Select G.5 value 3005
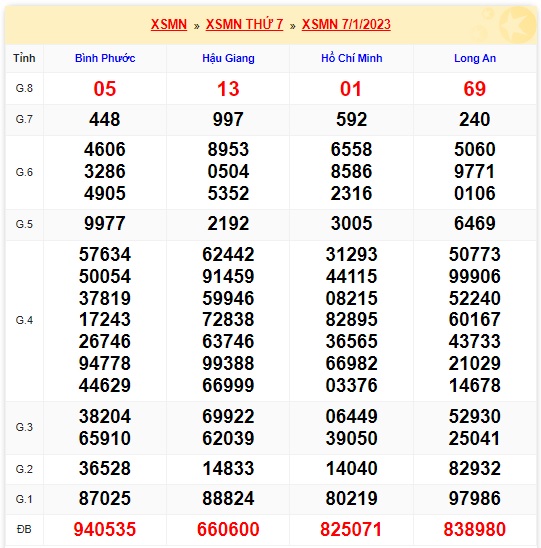The height and width of the screenshot is (548, 541). pos(352,224)
